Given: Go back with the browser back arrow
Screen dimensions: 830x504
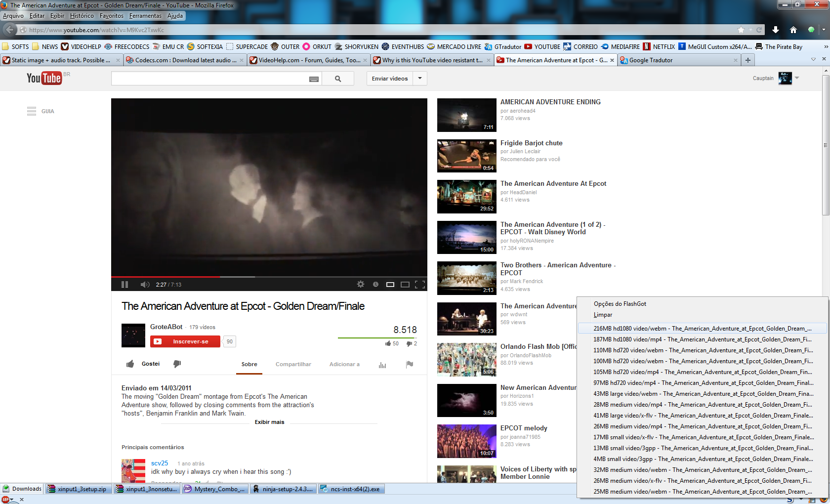Looking at the screenshot, I should pos(10,30).
